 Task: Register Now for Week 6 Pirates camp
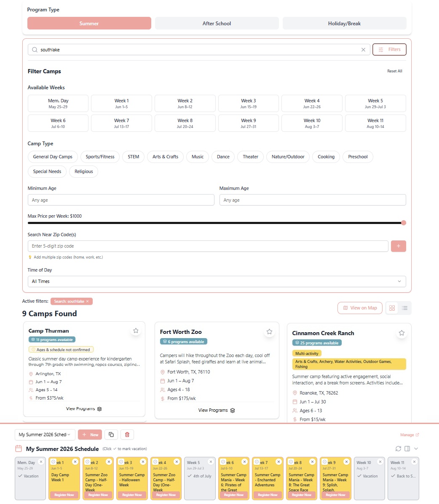(x=233, y=495)
